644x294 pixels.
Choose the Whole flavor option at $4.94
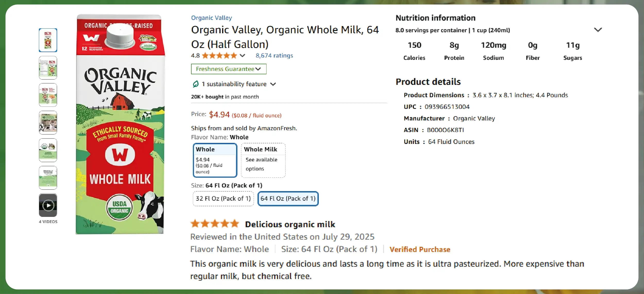[x=215, y=160]
